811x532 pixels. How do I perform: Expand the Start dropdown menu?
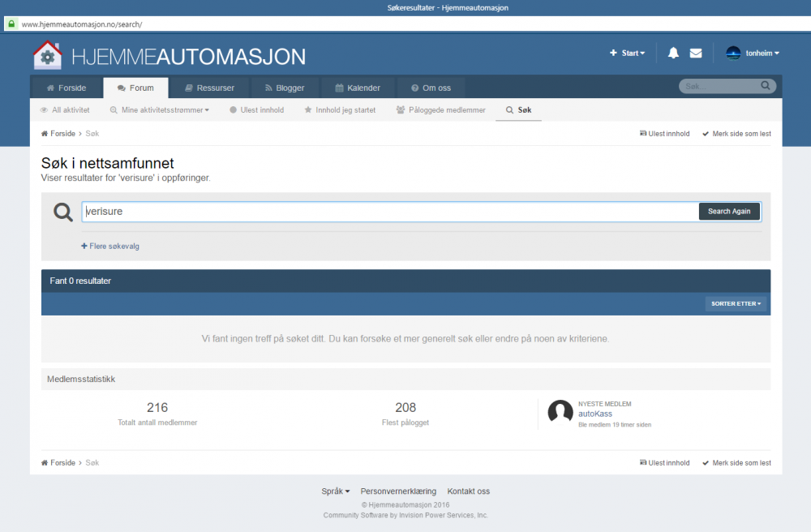pyautogui.click(x=628, y=54)
